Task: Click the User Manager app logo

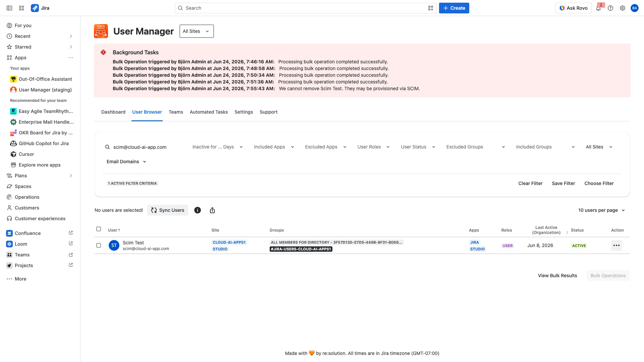Action: coord(101,31)
